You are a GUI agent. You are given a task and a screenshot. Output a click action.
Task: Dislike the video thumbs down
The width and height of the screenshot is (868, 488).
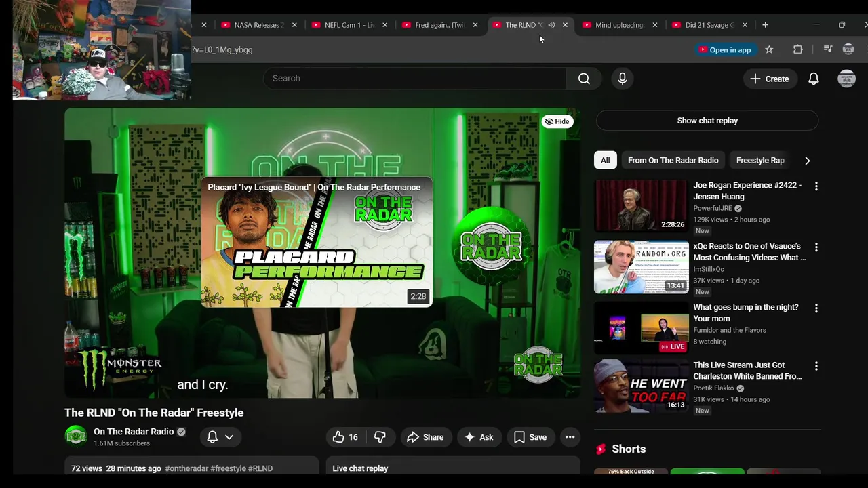tap(380, 437)
